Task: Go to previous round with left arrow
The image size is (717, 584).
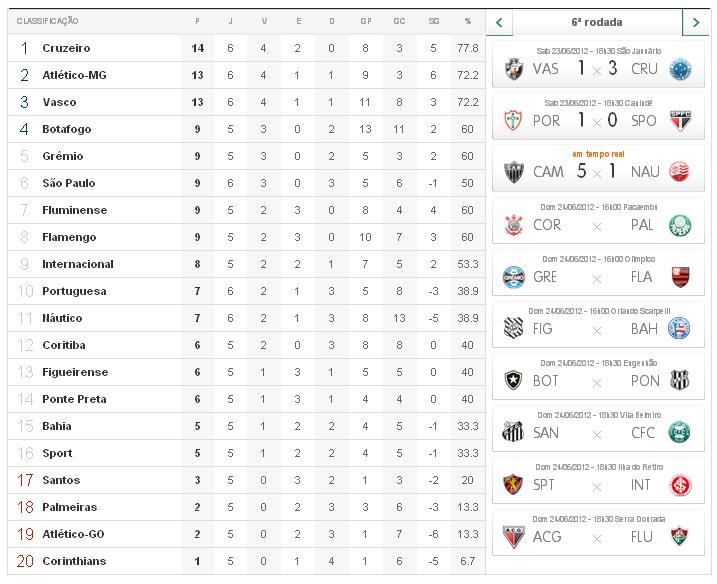Action: point(499,21)
